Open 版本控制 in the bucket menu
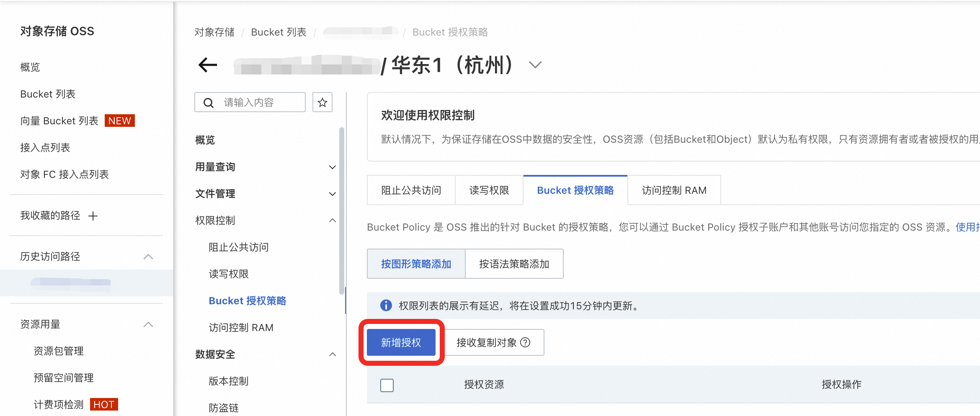The width and height of the screenshot is (980, 416). (229, 381)
